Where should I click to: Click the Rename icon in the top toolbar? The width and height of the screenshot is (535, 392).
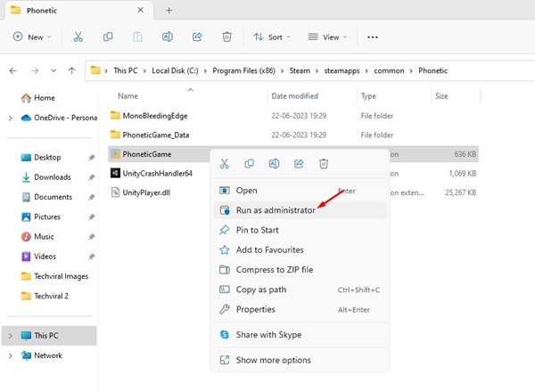click(168, 37)
